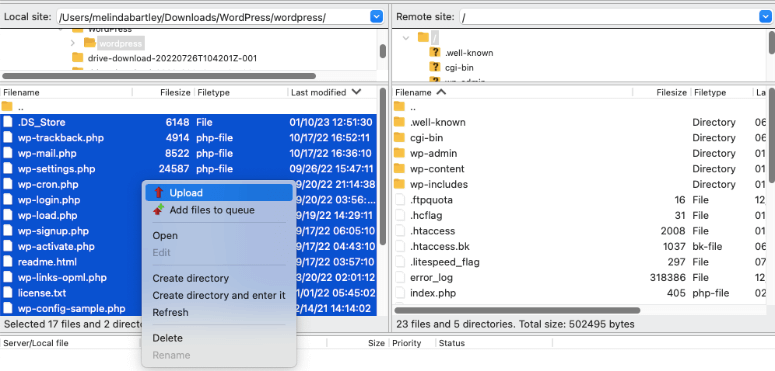
Task: Click the wp-cron.php file icon
Action: pos(7,184)
